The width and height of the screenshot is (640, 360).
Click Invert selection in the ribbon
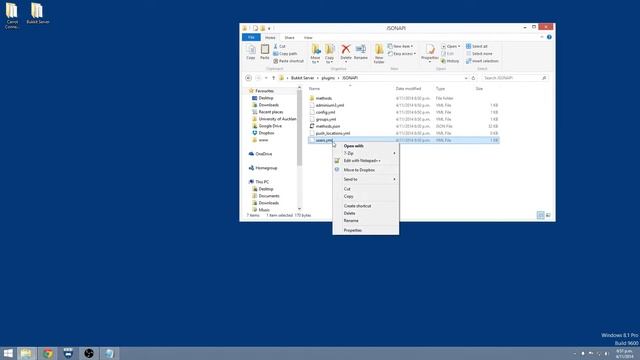[x=482, y=61]
